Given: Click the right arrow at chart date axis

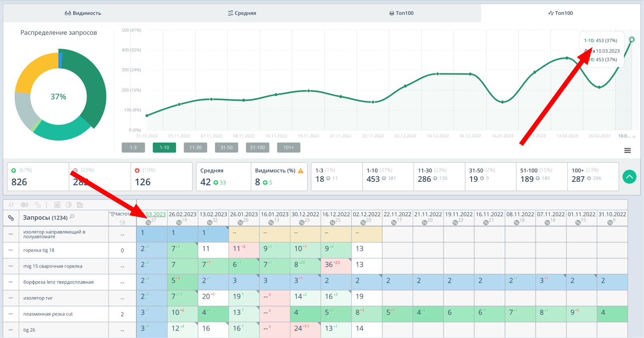Looking at the screenshot, I should click(634, 137).
